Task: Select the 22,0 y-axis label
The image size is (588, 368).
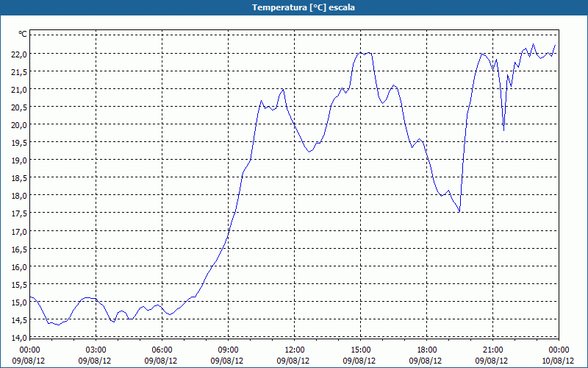Action: point(19,54)
